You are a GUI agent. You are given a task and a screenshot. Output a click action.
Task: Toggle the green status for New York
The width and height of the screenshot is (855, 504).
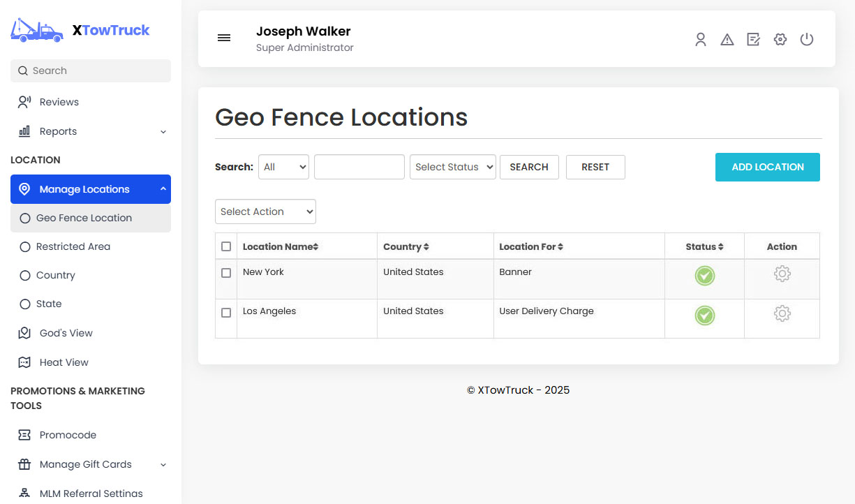(704, 276)
